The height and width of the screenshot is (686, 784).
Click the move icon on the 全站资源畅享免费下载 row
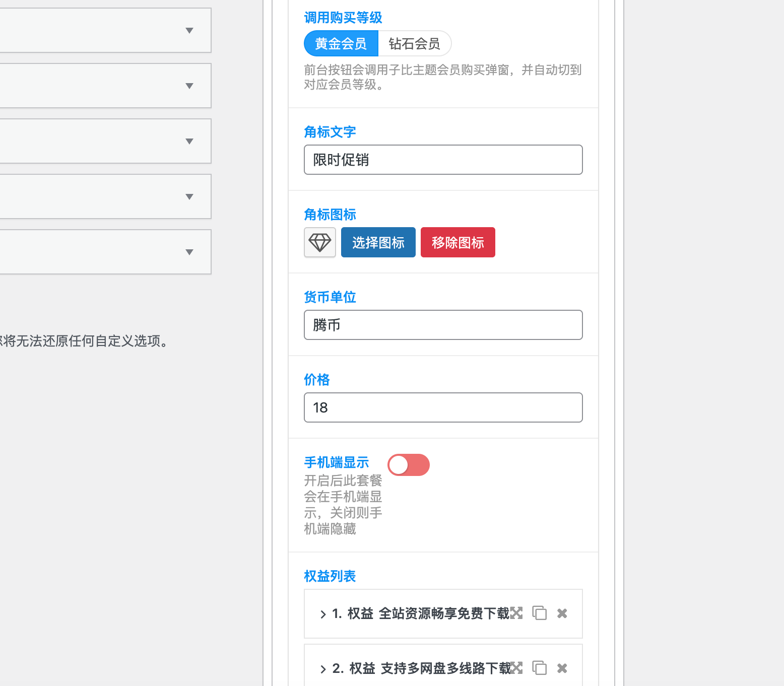pos(516,613)
